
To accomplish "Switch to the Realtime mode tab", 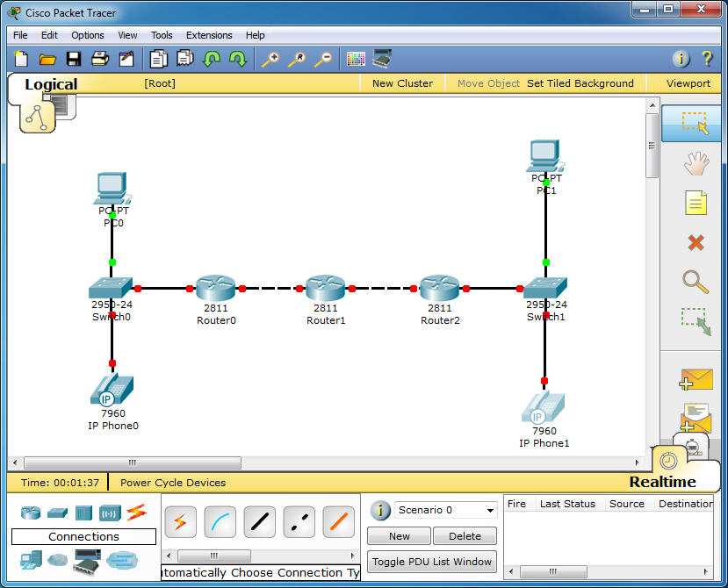I will 662,482.
